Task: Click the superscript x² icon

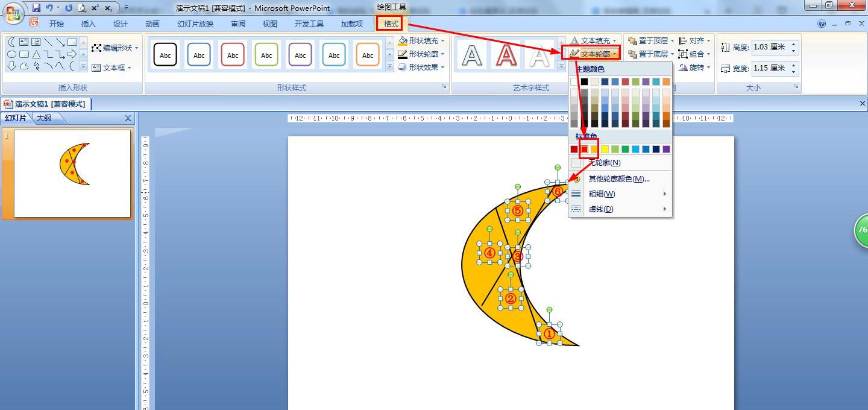Action: tap(95, 8)
